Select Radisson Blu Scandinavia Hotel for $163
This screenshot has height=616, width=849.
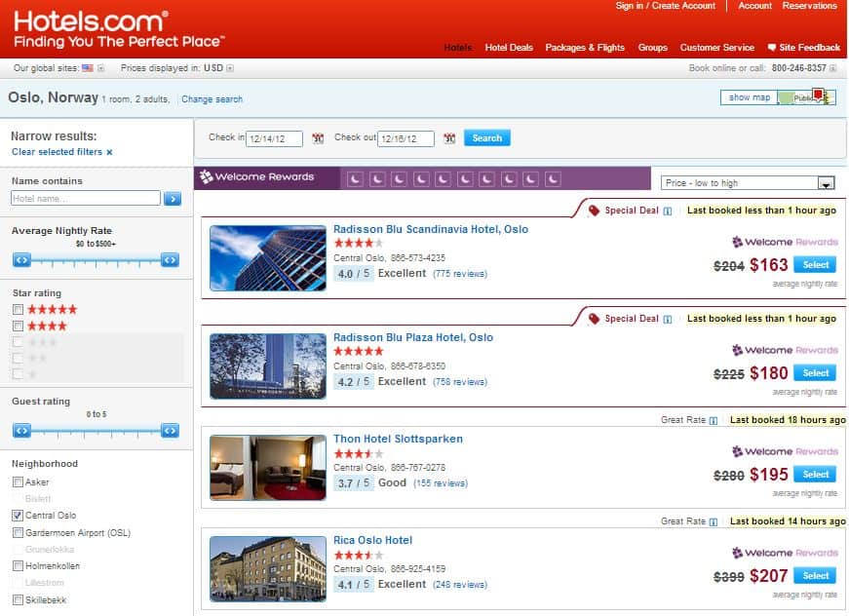pos(815,265)
